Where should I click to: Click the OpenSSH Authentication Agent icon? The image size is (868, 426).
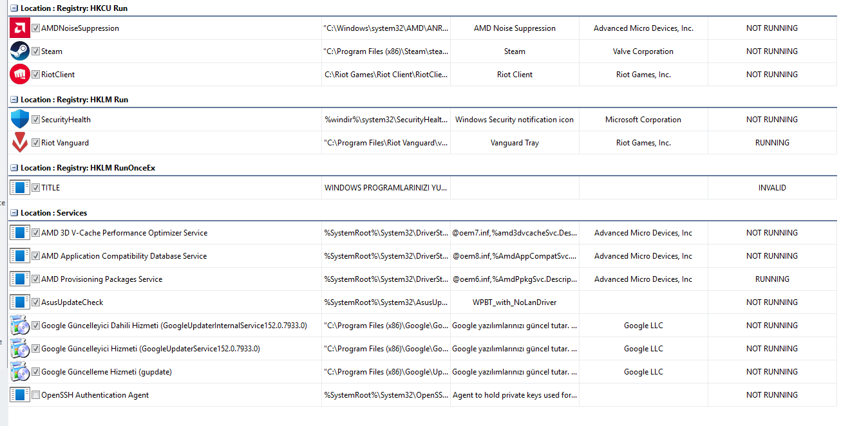tap(20, 395)
